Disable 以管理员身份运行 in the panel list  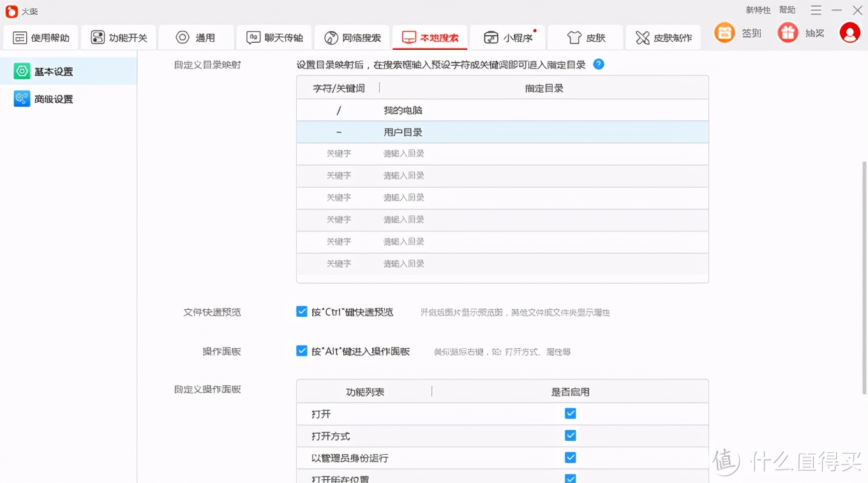point(569,457)
